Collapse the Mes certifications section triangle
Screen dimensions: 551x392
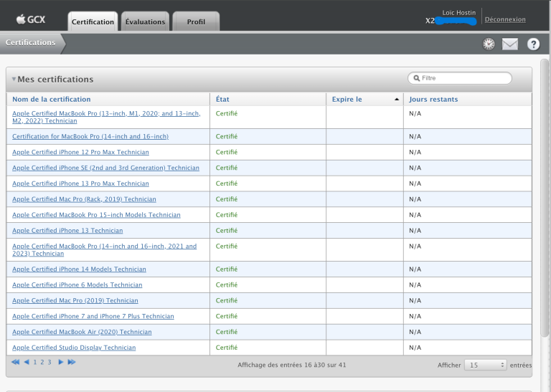coord(14,79)
